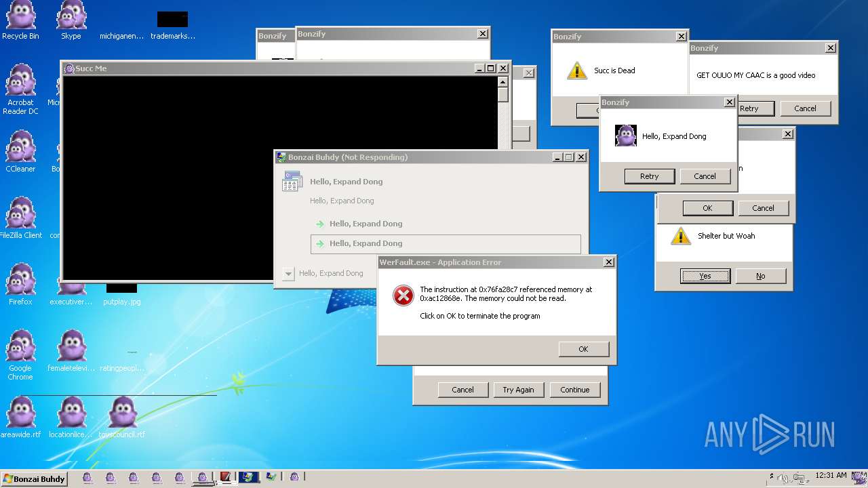Open the townscouncil.rtf desktop file
This screenshot has height=488, width=868.
point(122,417)
